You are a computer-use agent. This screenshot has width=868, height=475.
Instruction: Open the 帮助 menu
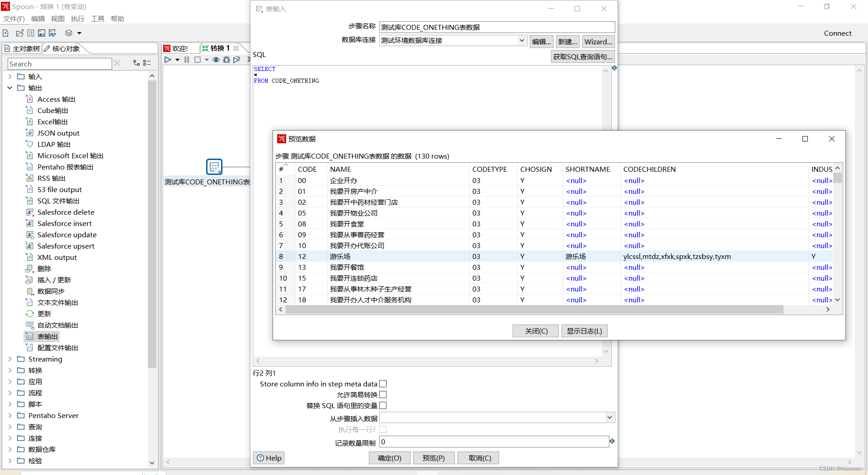[x=118, y=19]
